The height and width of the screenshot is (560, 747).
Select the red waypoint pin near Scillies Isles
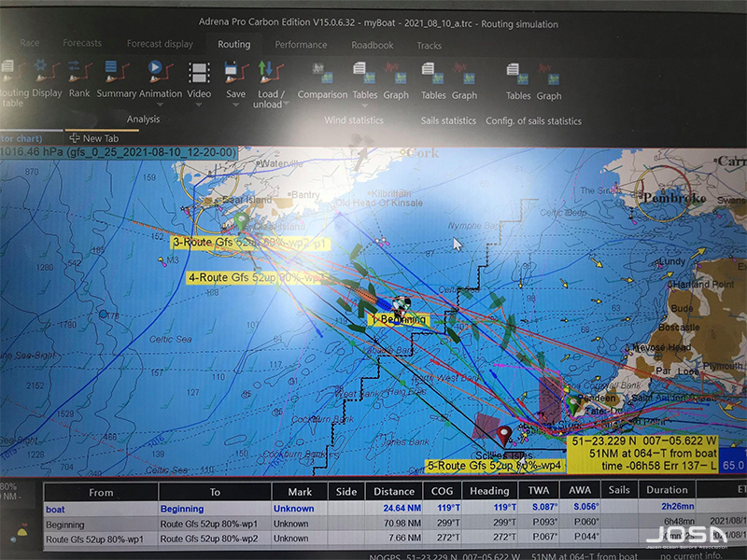tap(504, 435)
